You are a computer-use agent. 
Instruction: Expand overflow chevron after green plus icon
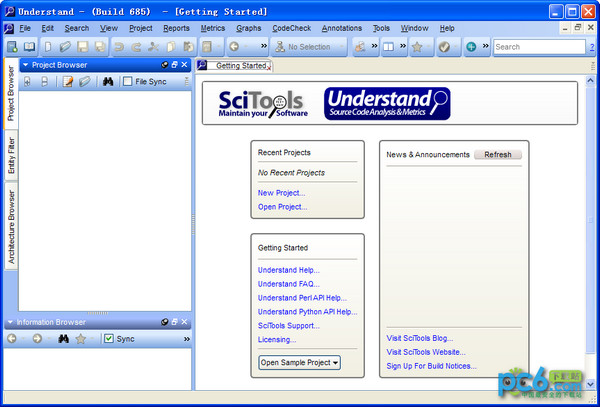click(486, 46)
